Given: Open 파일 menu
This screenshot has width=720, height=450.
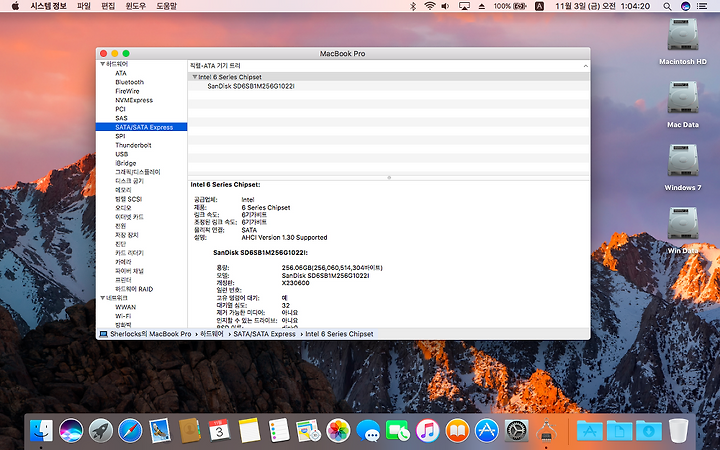Looking at the screenshot, I should click(x=84, y=6).
